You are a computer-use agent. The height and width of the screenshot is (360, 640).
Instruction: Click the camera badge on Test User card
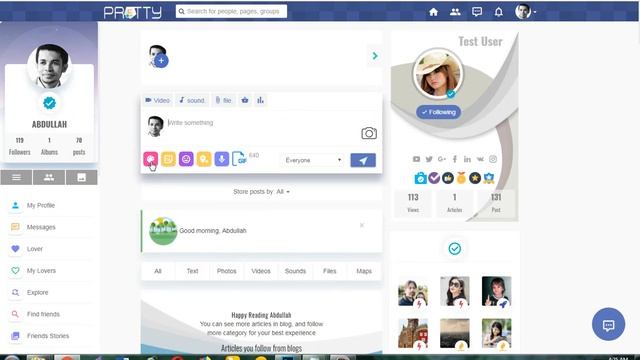click(420, 178)
